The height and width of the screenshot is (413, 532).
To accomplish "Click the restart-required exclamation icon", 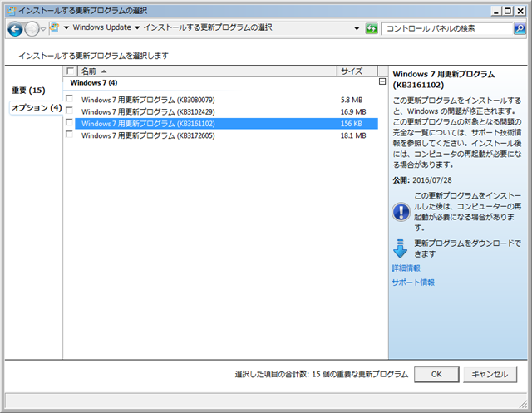I will tap(401, 212).
